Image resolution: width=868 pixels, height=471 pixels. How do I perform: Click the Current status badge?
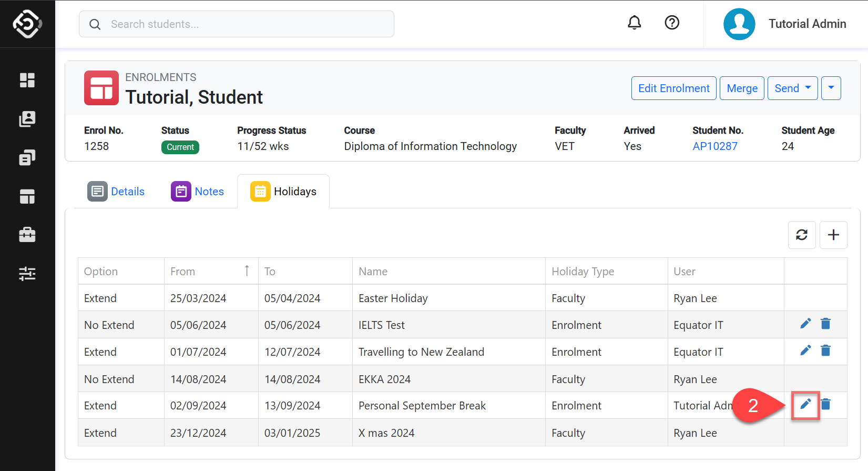point(180,147)
